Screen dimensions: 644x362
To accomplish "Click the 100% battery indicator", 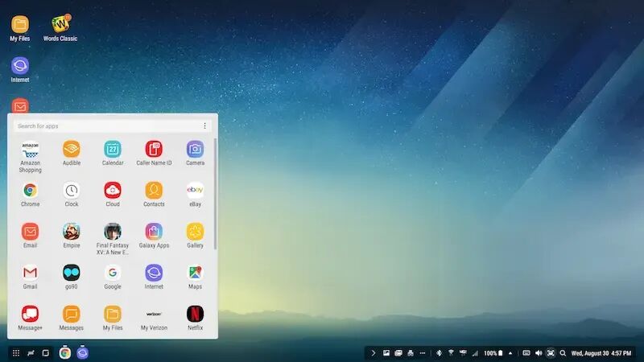I will click(493, 353).
